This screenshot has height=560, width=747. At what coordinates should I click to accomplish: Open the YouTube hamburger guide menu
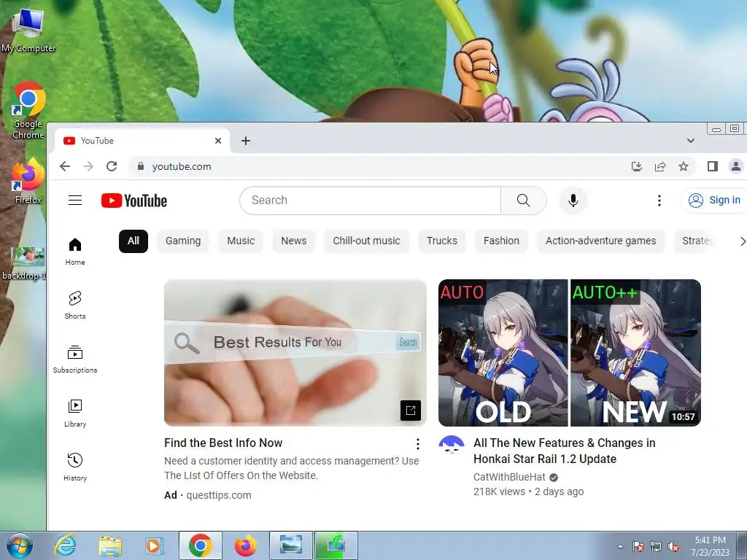tap(75, 201)
